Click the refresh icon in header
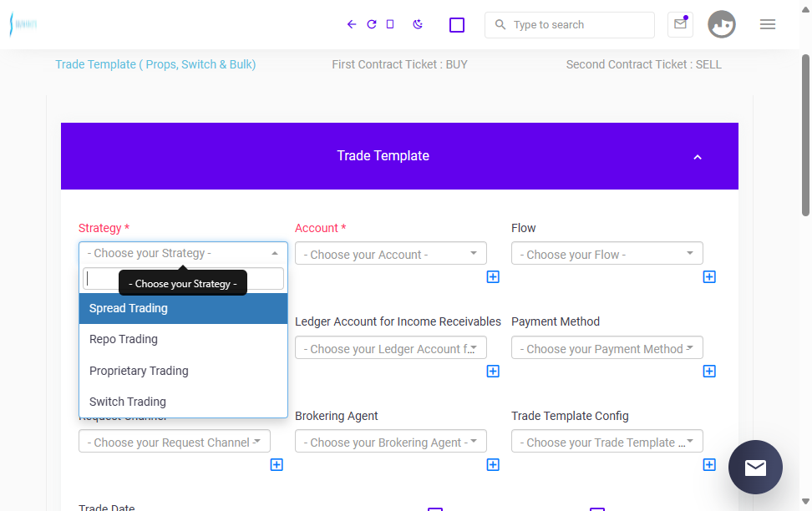812x511 pixels. tap(371, 24)
